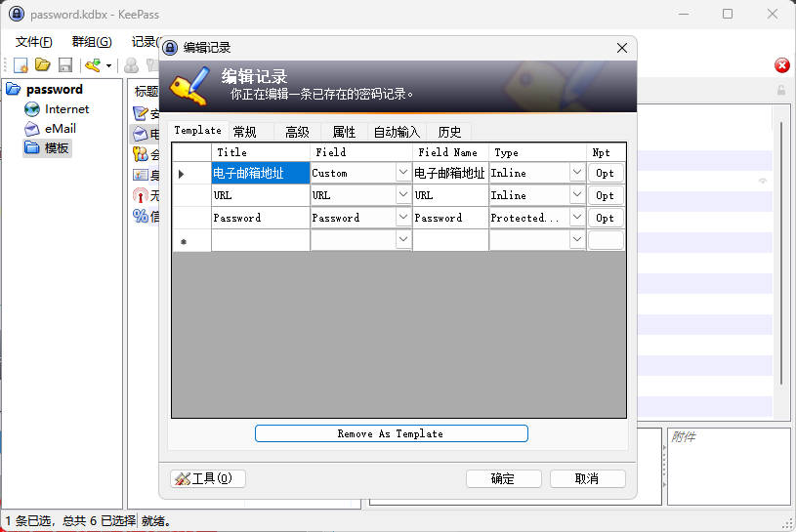Click the Add entry key icon
796x532 pixels.
coord(93,65)
